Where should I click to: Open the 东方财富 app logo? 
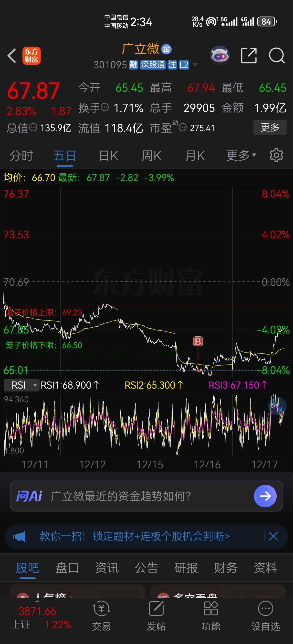pos(31,56)
